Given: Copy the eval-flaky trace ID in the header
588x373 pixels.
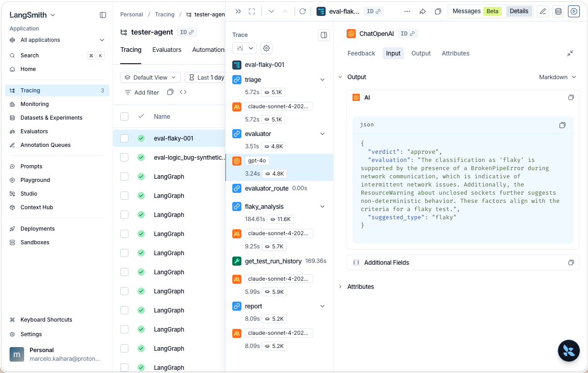Looking at the screenshot, I should coord(373,11).
